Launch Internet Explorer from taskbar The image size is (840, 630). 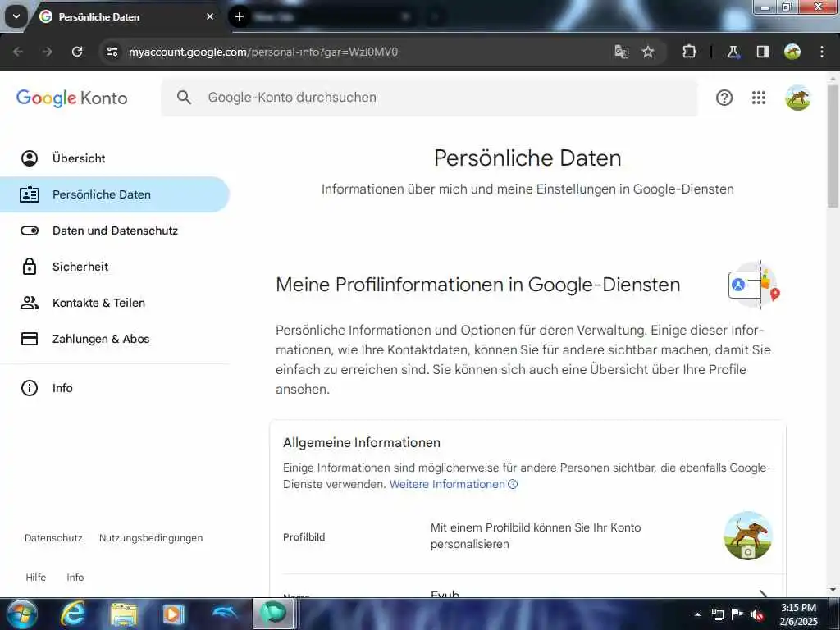click(x=72, y=614)
